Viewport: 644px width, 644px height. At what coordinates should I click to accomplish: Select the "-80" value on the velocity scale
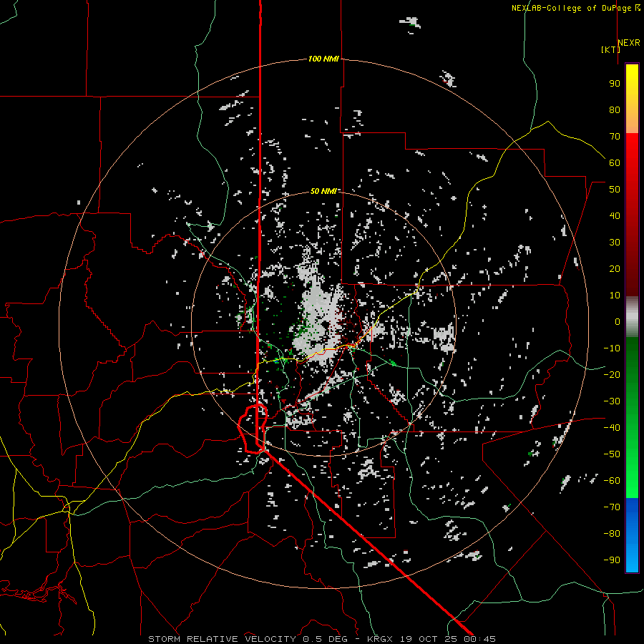(612, 534)
